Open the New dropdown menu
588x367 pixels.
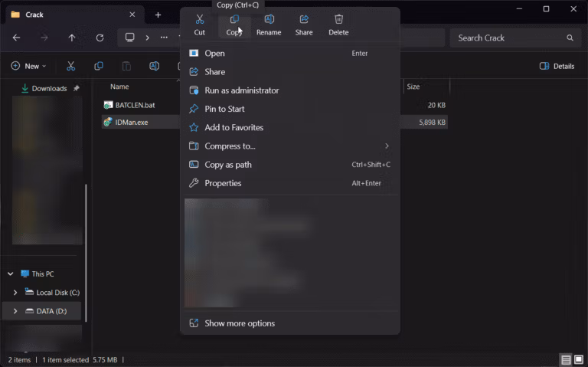(x=29, y=66)
